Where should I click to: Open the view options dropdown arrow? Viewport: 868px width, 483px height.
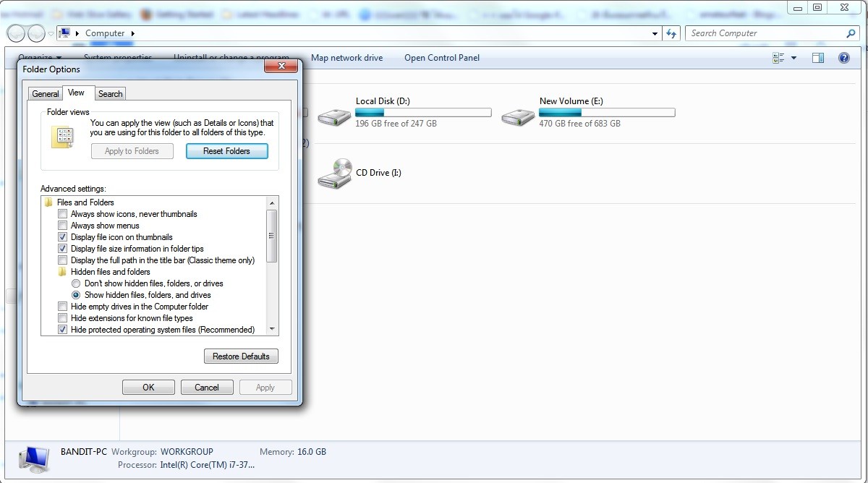pos(793,58)
